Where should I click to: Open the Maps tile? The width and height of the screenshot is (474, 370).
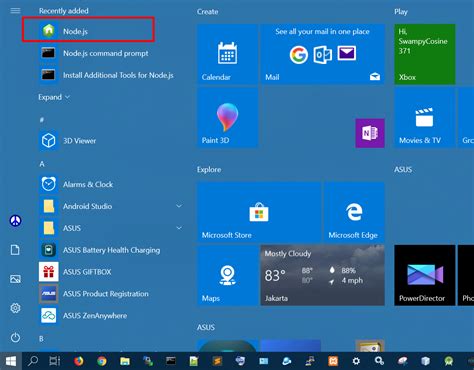click(227, 275)
